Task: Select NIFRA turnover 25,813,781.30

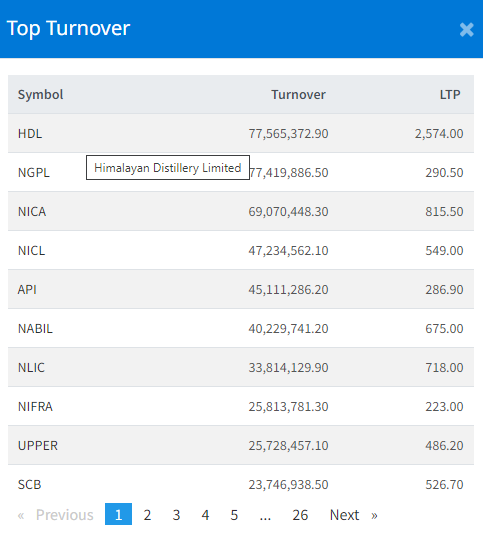Action: click(x=289, y=406)
